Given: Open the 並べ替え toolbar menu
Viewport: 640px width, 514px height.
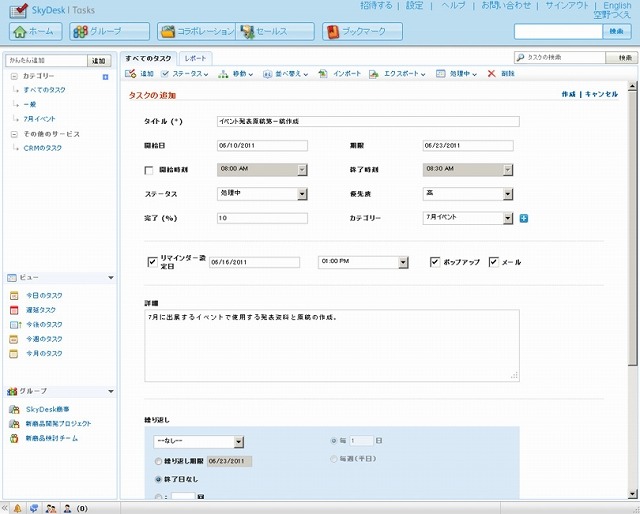Looking at the screenshot, I should click(x=285, y=73).
